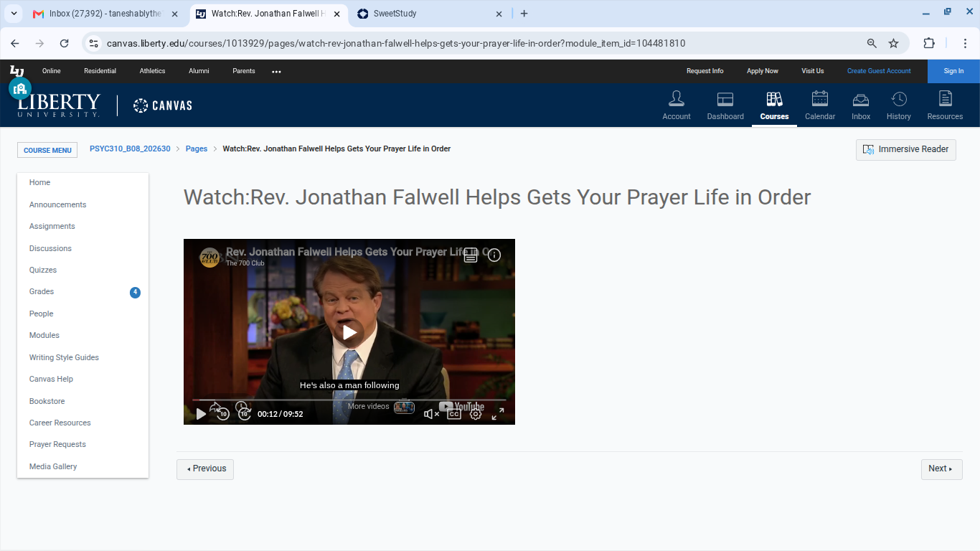This screenshot has height=551, width=980.
Task: Switch to the SweetStudy tab
Action: tap(430, 14)
